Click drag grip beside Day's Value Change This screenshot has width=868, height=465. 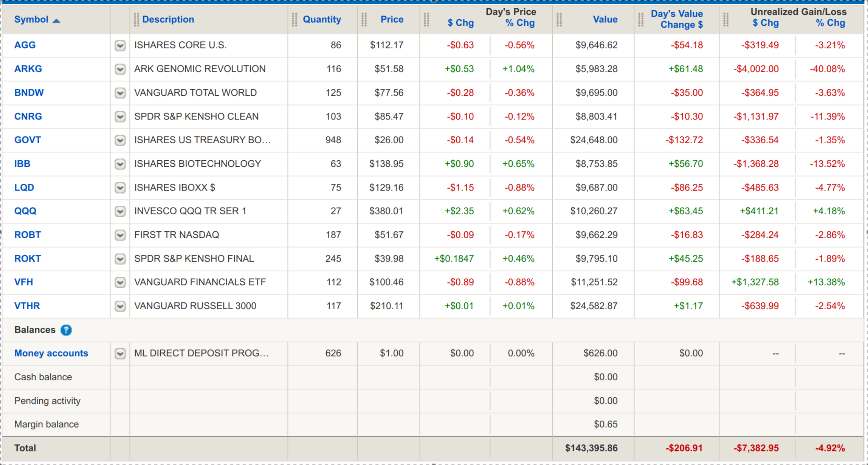[x=641, y=20]
